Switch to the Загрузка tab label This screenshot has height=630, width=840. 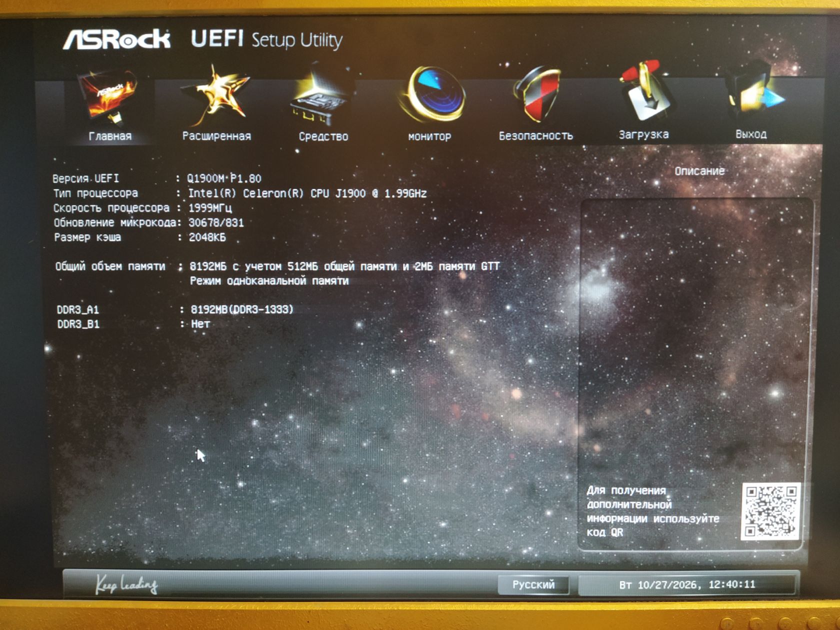[x=643, y=134]
